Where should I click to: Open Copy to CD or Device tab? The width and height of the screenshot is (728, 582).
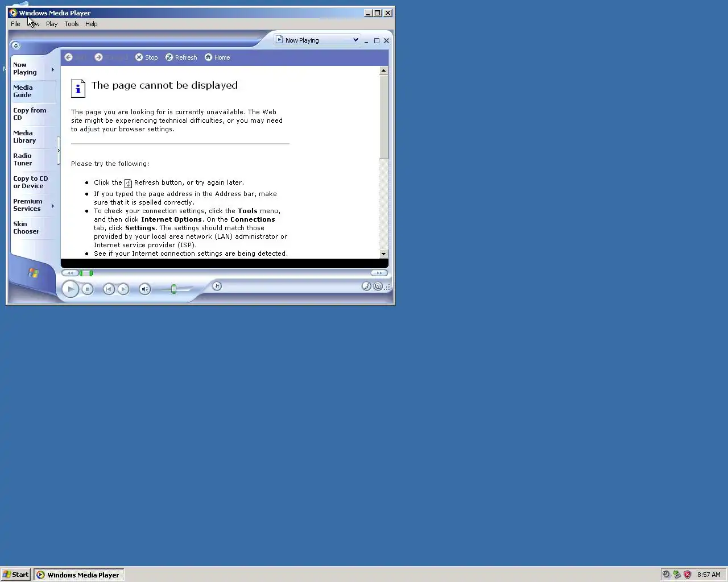pos(34,182)
